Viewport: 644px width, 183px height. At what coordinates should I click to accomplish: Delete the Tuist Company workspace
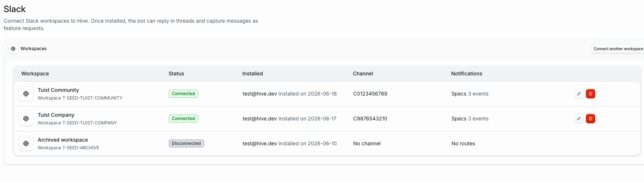[591, 119]
